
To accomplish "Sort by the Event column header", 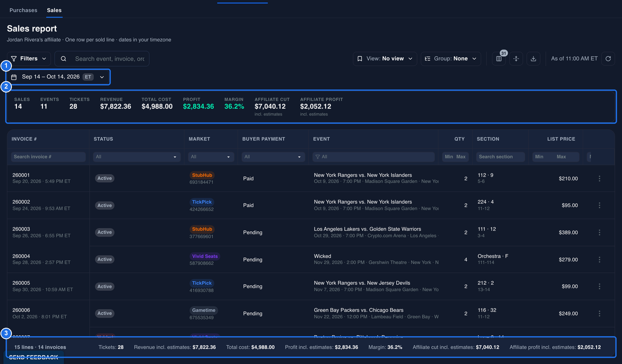I will (x=321, y=139).
